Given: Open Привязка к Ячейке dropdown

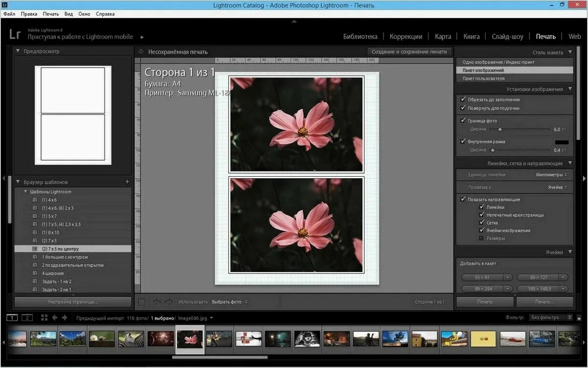Looking at the screenshot, I should pyautogui.click(x=557, y=187).
